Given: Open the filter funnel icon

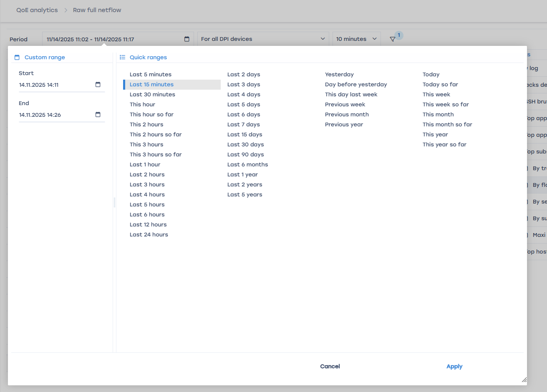Looking at the screenshot, I should point(393,39).
